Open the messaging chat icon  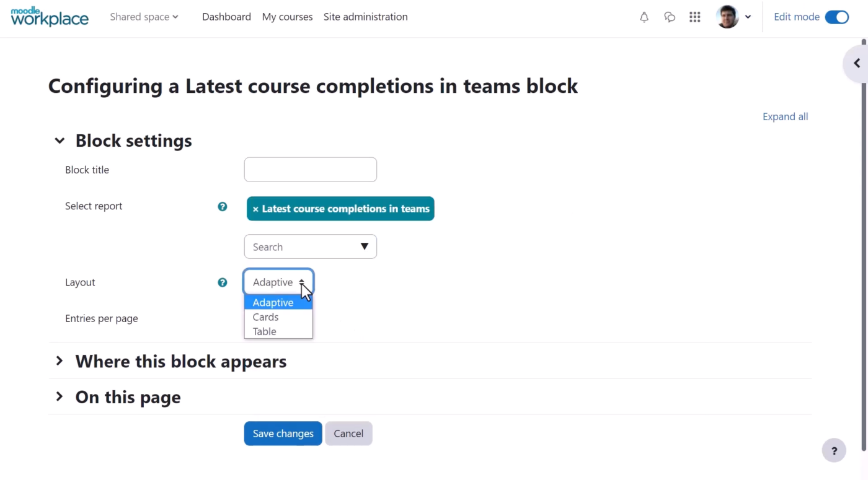(x=670, y=17)
